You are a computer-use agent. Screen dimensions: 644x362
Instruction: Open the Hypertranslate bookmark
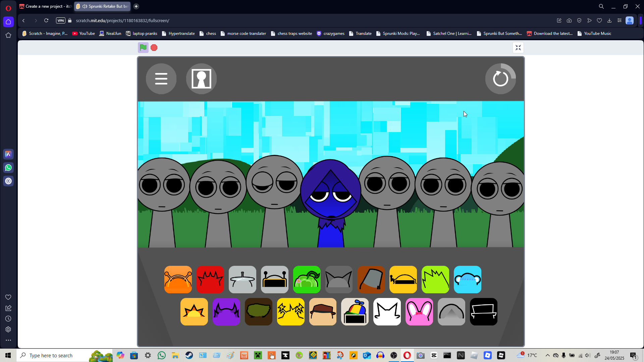[178, 34]
